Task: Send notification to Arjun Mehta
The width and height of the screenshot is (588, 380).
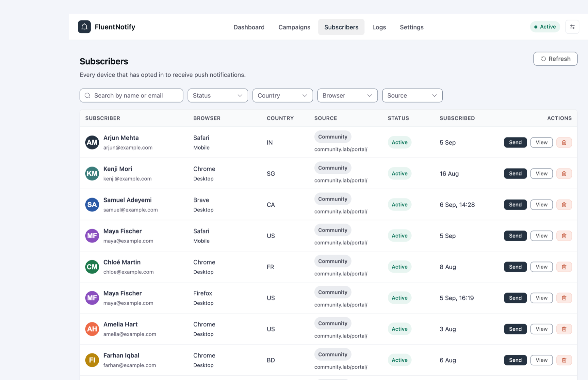Action: (x=515, y=142)
